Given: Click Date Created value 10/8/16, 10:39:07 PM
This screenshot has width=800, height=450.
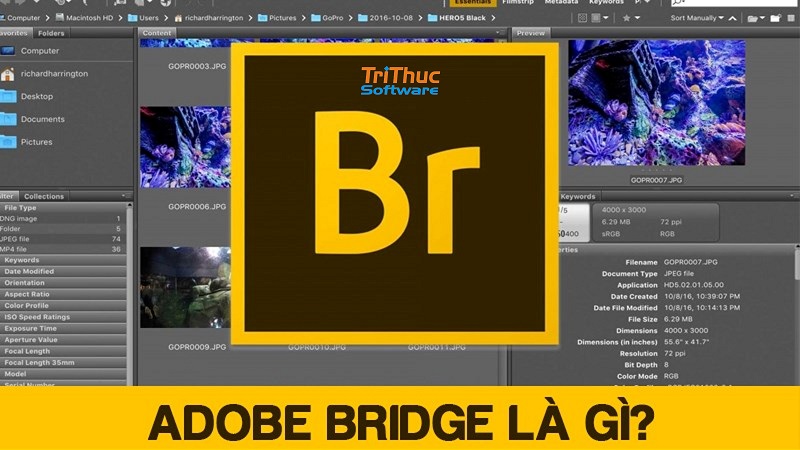Looking at the screenshot, I should [702, 296].
